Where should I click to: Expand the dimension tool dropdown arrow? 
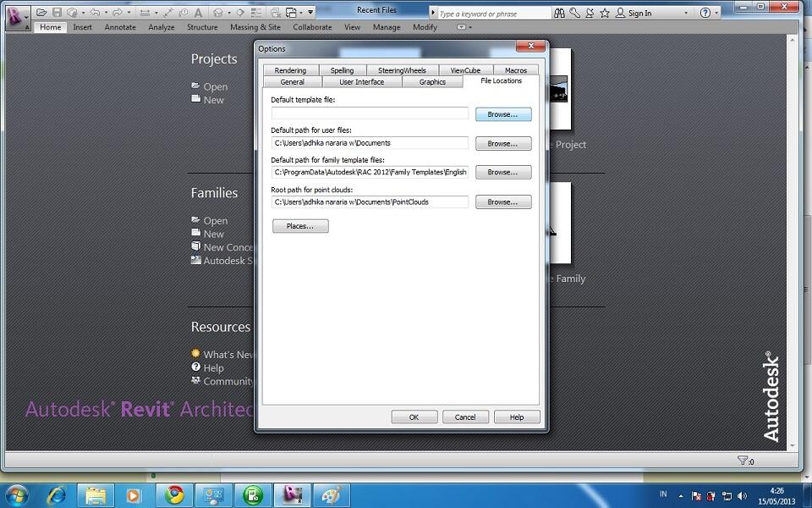156,13
